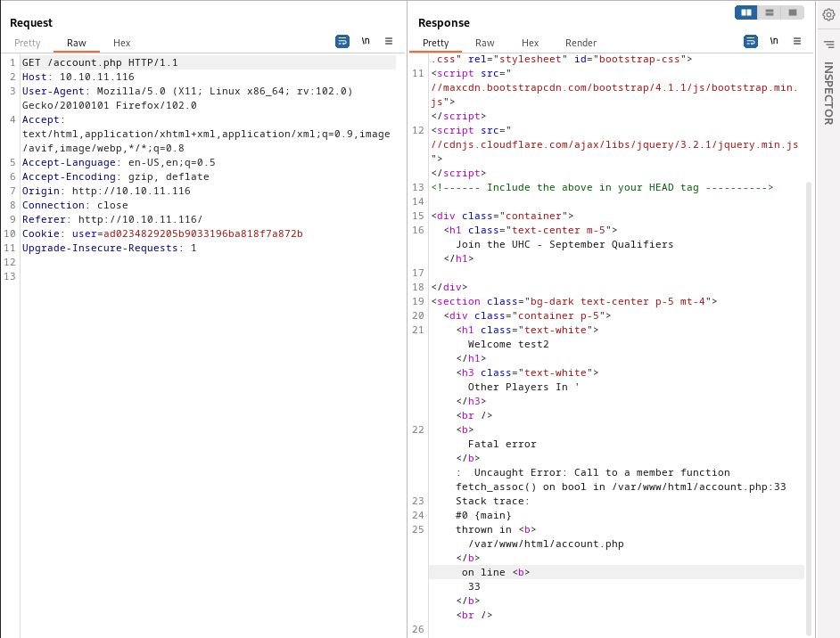Click the 'Upgrade-Insecure-Requests' header name

(x=100, y=249)
